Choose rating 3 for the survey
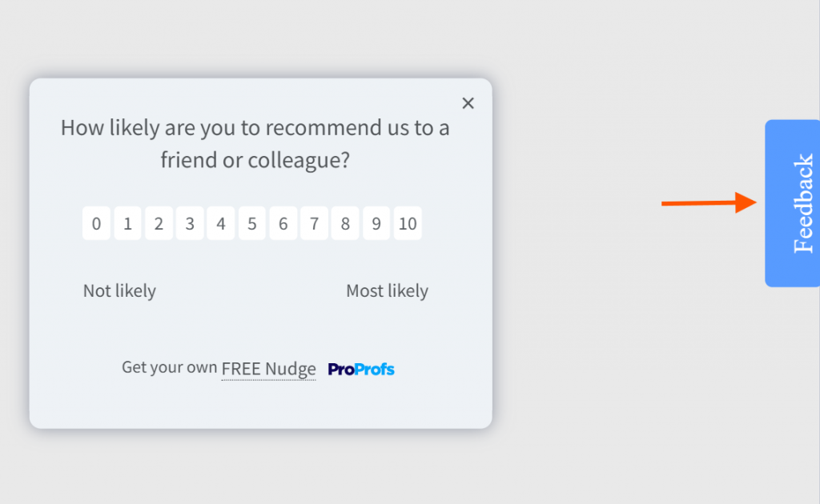Viewport: 820px width, 504px height. [190, 223]
